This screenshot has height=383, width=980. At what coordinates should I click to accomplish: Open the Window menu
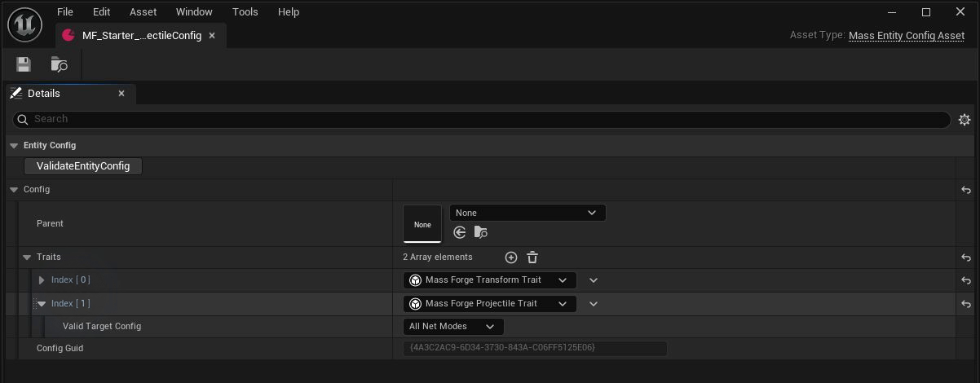[x=194, y=12]
